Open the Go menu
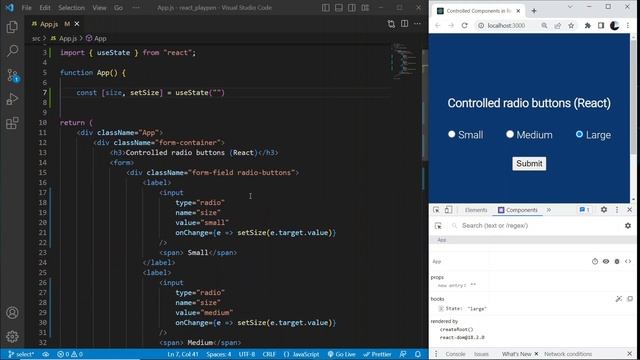 [118, 8]
